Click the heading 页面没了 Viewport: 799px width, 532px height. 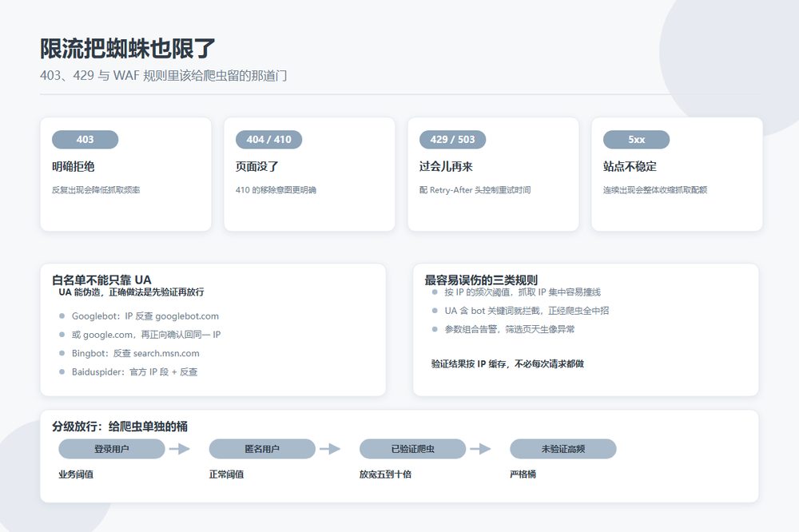click(256, 167)
